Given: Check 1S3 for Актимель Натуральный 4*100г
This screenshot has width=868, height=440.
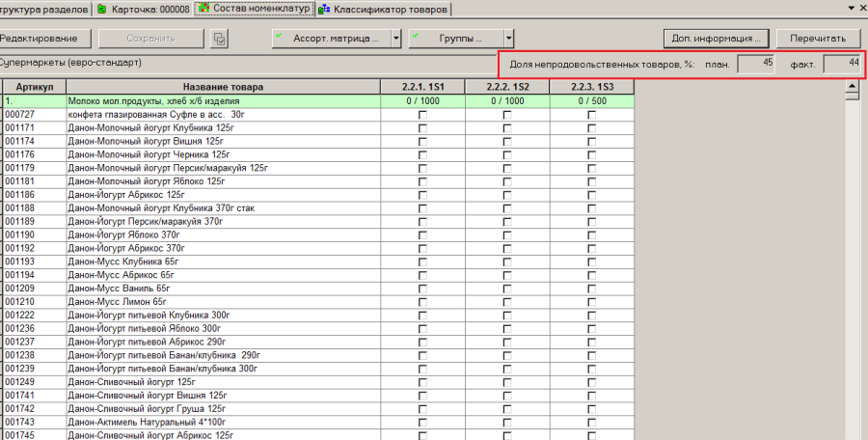Looking at the screenshot, I should pos(592,423).
